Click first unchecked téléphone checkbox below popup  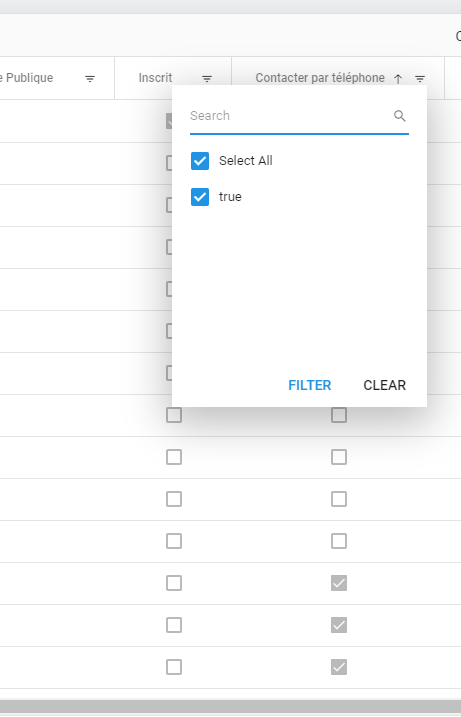point(339,415)
